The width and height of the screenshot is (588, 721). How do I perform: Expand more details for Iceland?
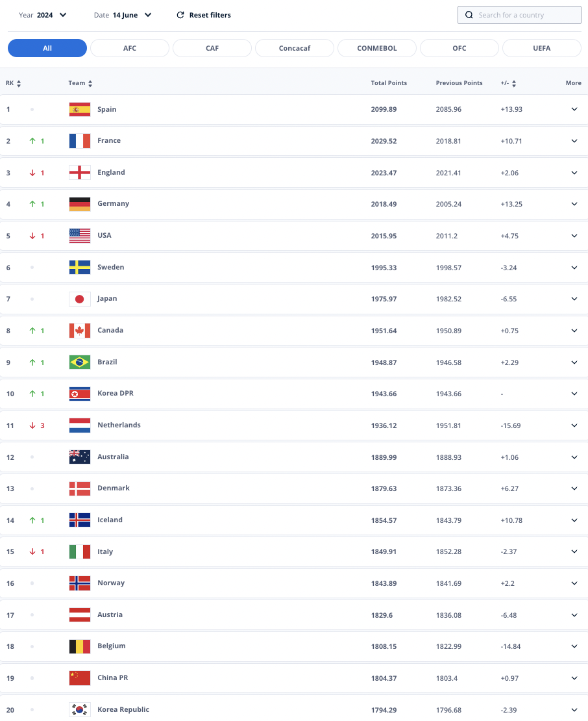574,520
